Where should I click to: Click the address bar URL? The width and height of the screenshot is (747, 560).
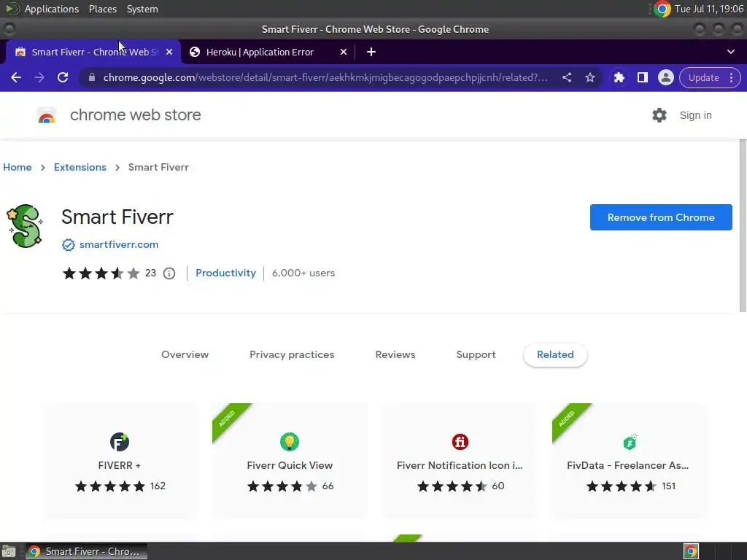click(x=325, y=77)
